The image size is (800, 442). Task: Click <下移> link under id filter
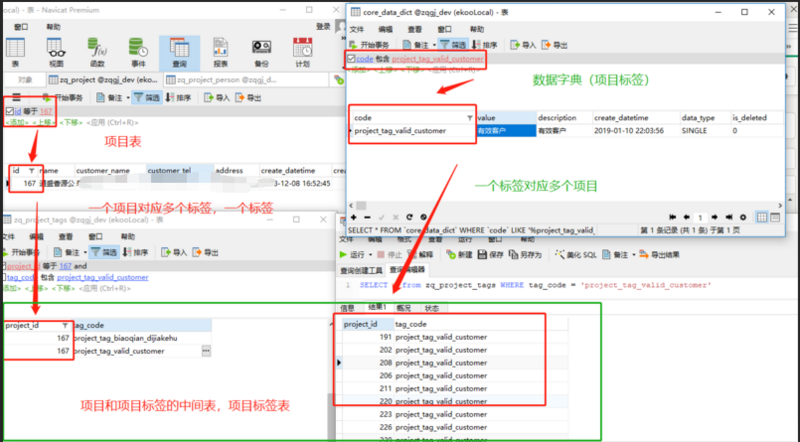(71, 122)
